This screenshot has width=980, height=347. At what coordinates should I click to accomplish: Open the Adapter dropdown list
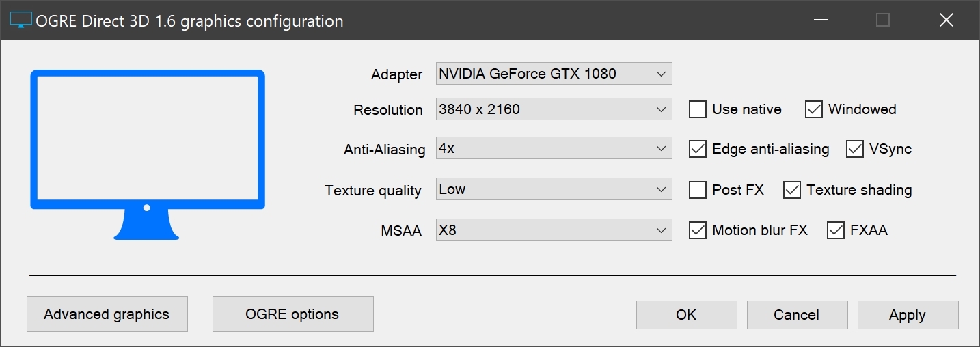pos(554,74)
